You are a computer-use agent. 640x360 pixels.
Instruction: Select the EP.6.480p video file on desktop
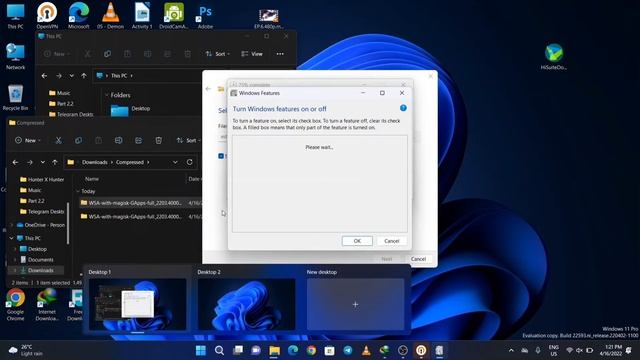pos(269,18)
